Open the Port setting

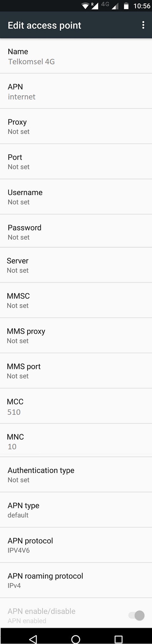76,161
